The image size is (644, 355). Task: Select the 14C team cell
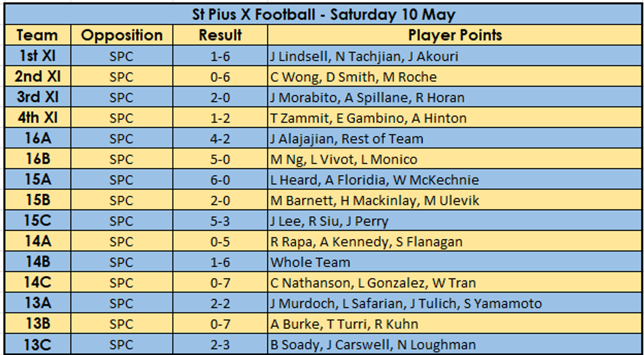point(38,283)
